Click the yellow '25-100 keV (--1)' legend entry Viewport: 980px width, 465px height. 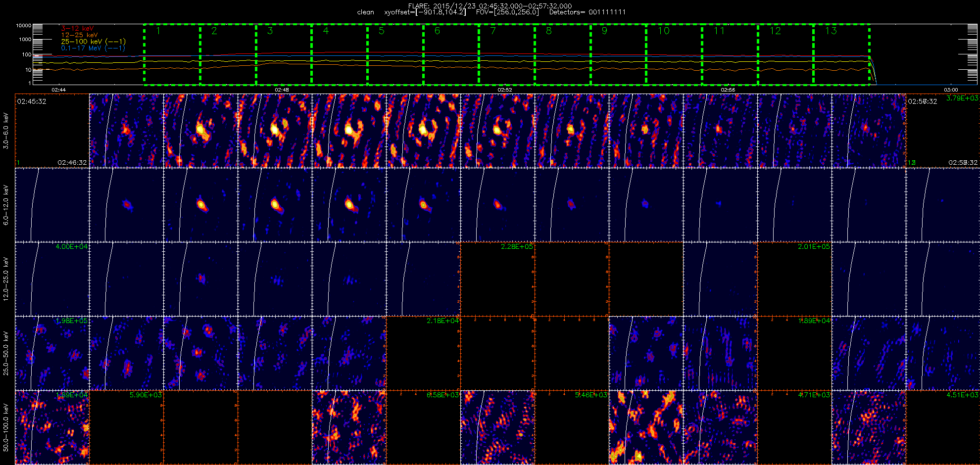(x=93, y=42)
